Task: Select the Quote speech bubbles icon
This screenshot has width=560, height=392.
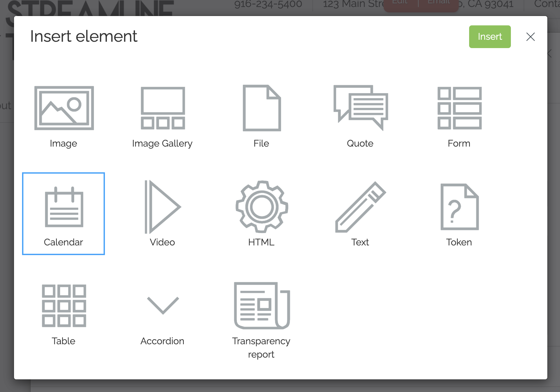Action: click(x=361, y=108)
